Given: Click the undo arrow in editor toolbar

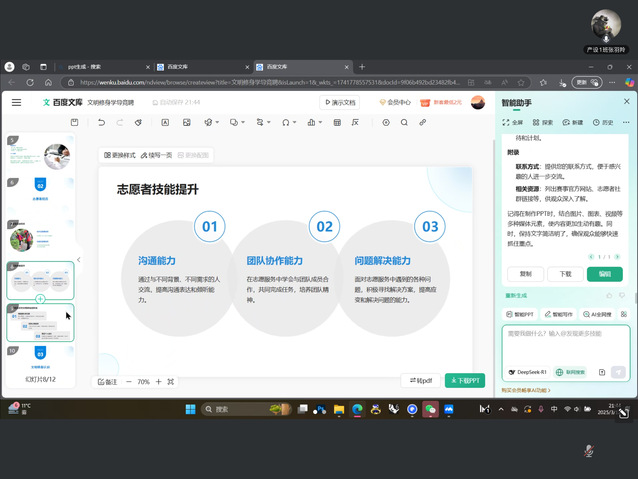Looking at the screenshot, I should [101, 122].
